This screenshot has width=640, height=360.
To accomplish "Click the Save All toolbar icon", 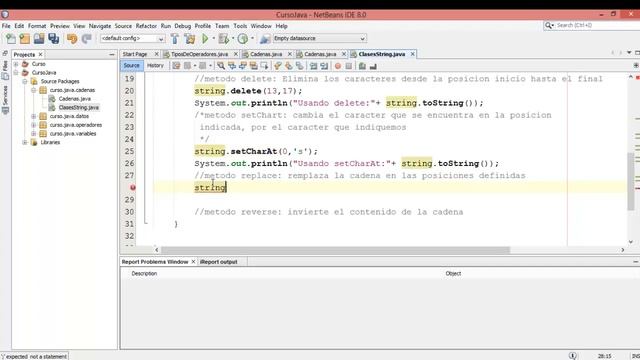I will (53, 39).
